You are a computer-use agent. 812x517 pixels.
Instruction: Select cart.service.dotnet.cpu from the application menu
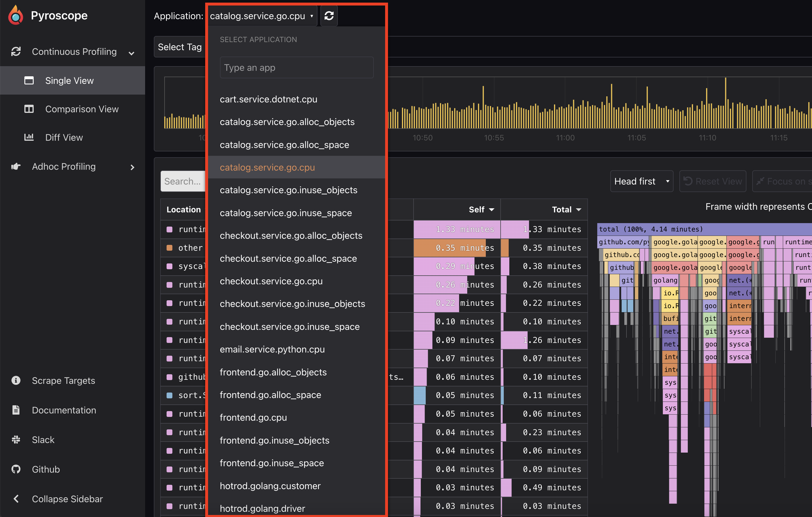pyautogui.click(x=268, y=99)
